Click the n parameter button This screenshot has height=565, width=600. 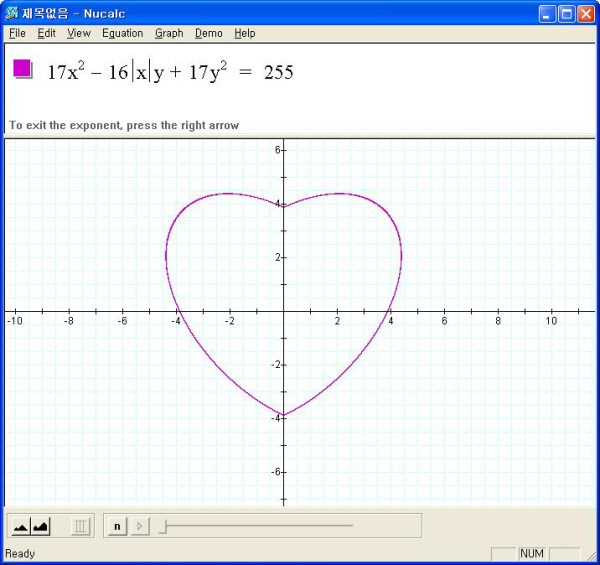tap(117, 526)
